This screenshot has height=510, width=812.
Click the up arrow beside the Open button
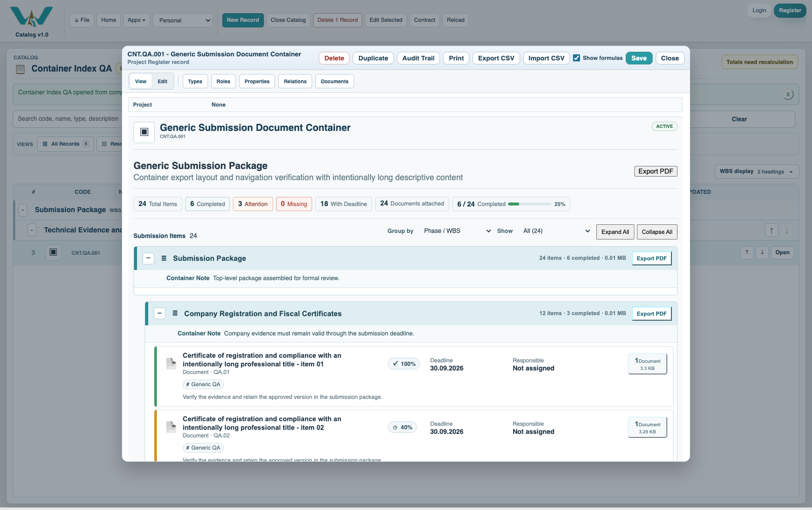point(747,252)
